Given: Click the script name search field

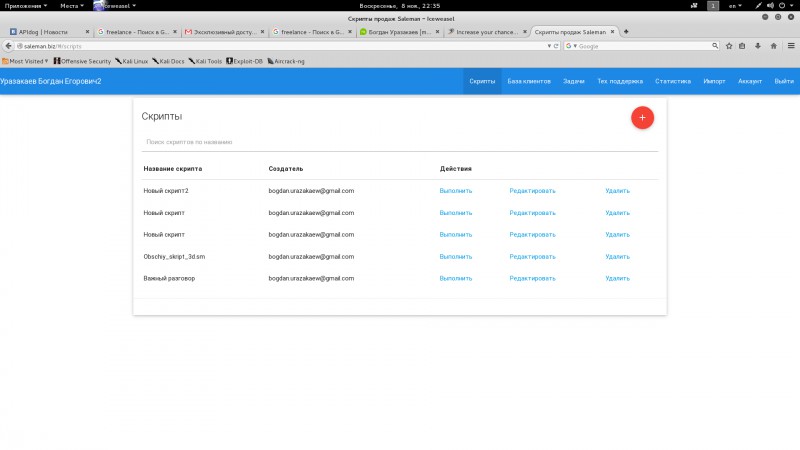Looking at the screenshot, I should pos(399,142).
